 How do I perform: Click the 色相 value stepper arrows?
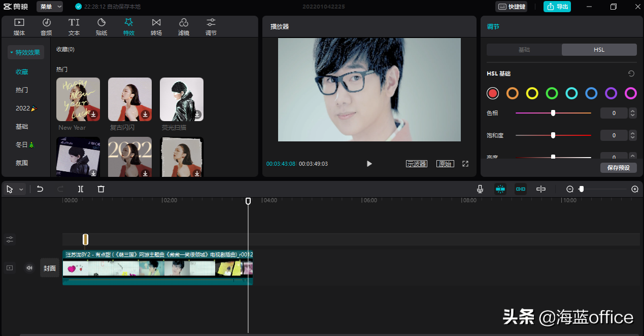(x=632, y=113)
